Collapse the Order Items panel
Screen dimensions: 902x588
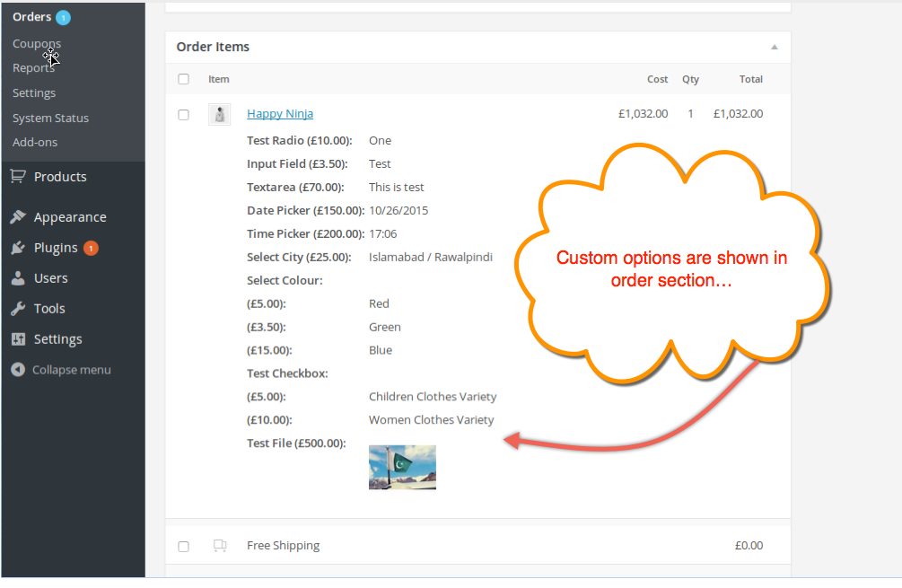click(775, 48)
